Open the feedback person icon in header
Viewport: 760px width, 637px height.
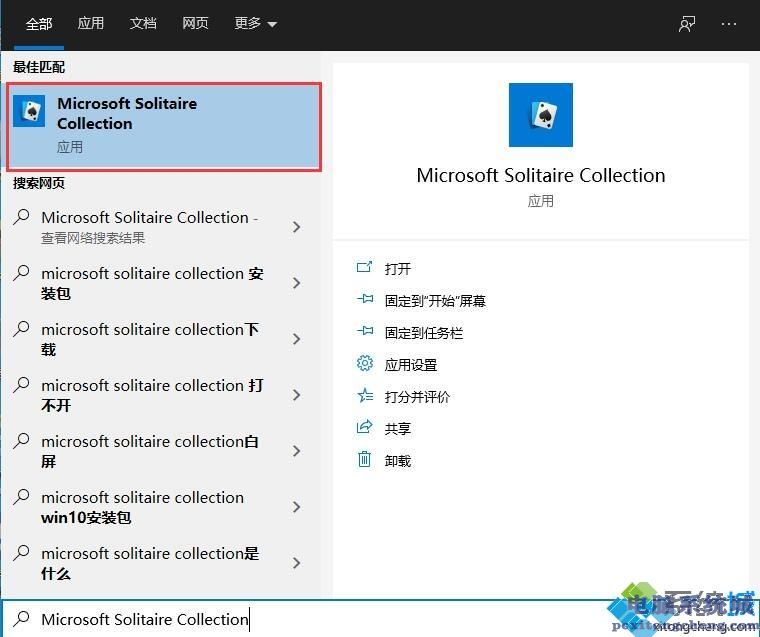[x=687, y=24]
